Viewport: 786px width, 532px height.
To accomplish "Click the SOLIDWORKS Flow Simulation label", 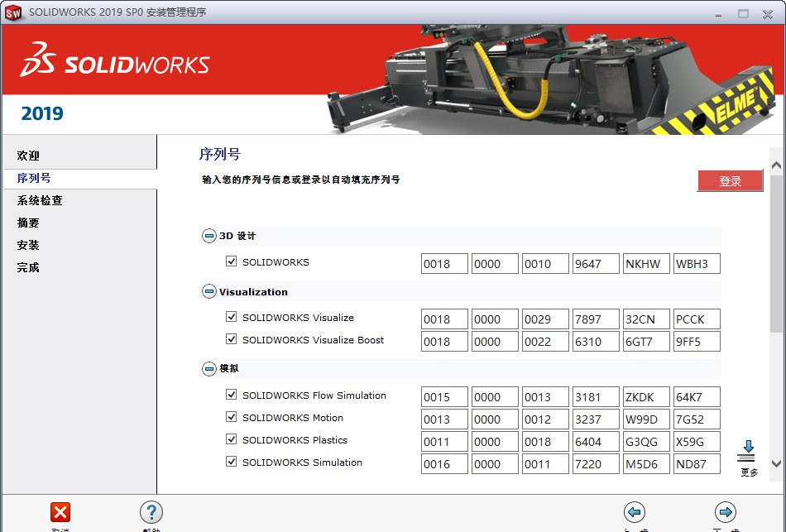I will pyautogui.click(x=314, y=395).
